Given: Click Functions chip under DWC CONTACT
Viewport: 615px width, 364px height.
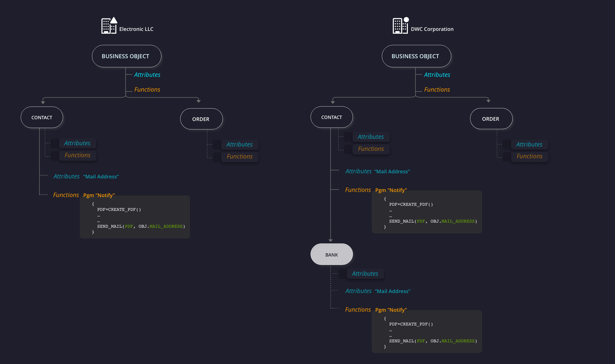Looking at the screenshot, I should (x=371, y=149).
